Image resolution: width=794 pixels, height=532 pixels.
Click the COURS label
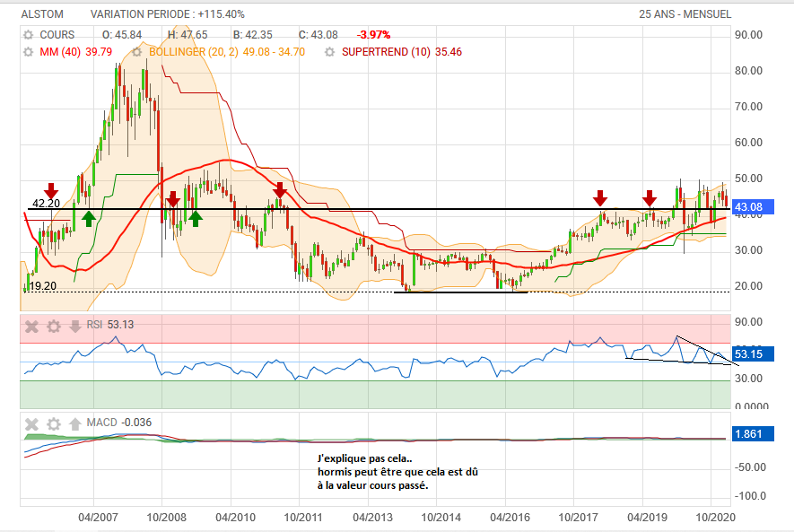pos(57,35)
